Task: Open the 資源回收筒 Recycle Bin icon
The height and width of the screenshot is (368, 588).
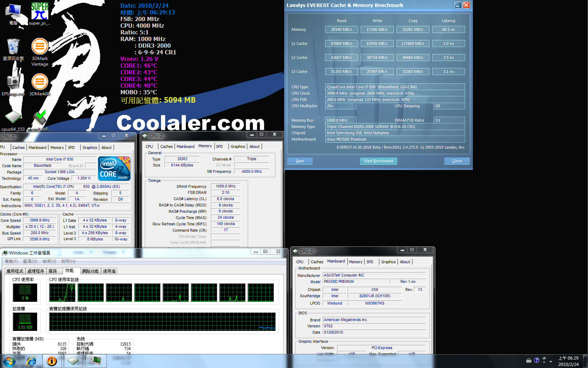Action: [x=13, y=49]
